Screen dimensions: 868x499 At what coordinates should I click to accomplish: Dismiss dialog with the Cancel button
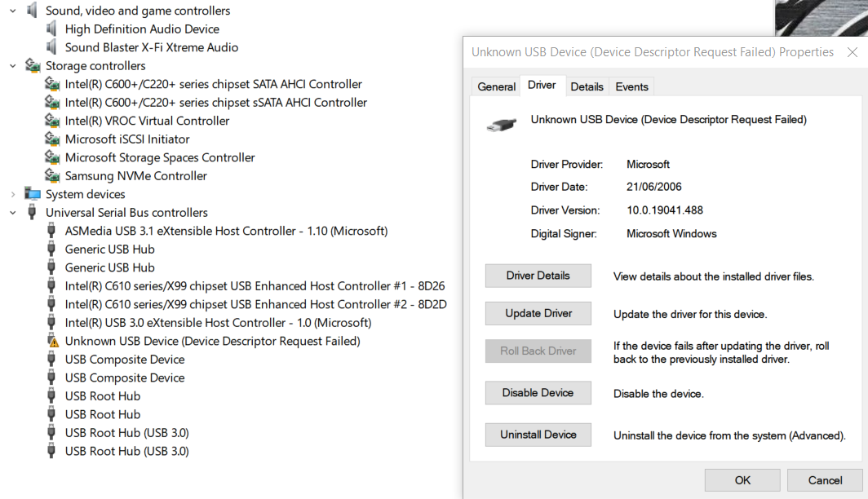pyautogui.click(x=825, y=480)
